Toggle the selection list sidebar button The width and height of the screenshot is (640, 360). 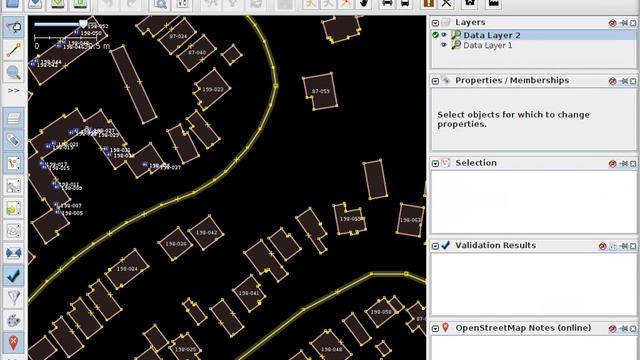(x=13, y=163)
